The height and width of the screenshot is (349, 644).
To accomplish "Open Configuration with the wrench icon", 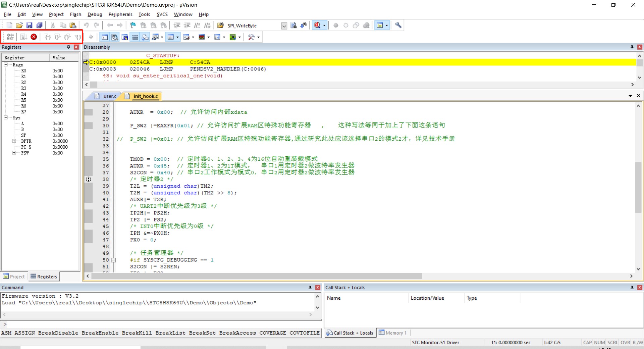I will (398, 25).
